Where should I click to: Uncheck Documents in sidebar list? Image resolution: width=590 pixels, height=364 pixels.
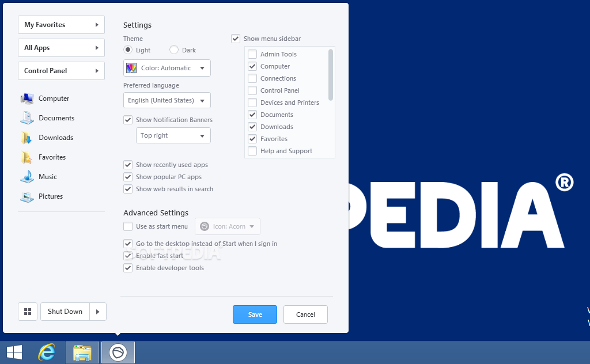click(x=252, y=115)
